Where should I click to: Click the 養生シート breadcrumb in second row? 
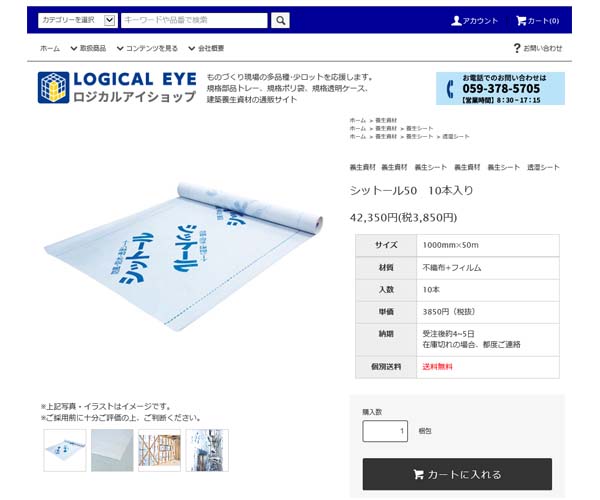[x=419, y=128]
